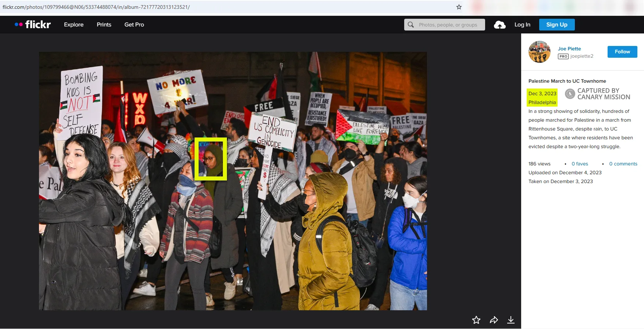
Task: Open Joe Piette profile name link
Action: click(569, 49)
